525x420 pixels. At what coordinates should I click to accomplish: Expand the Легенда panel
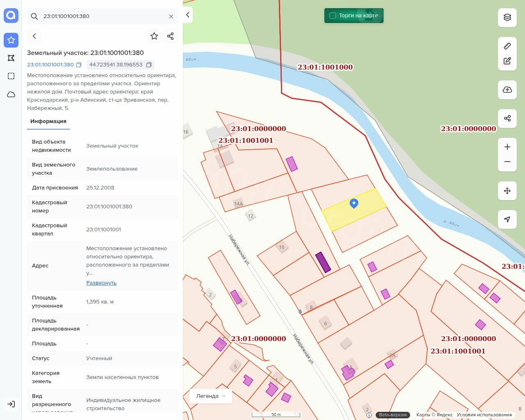(211, 396)
